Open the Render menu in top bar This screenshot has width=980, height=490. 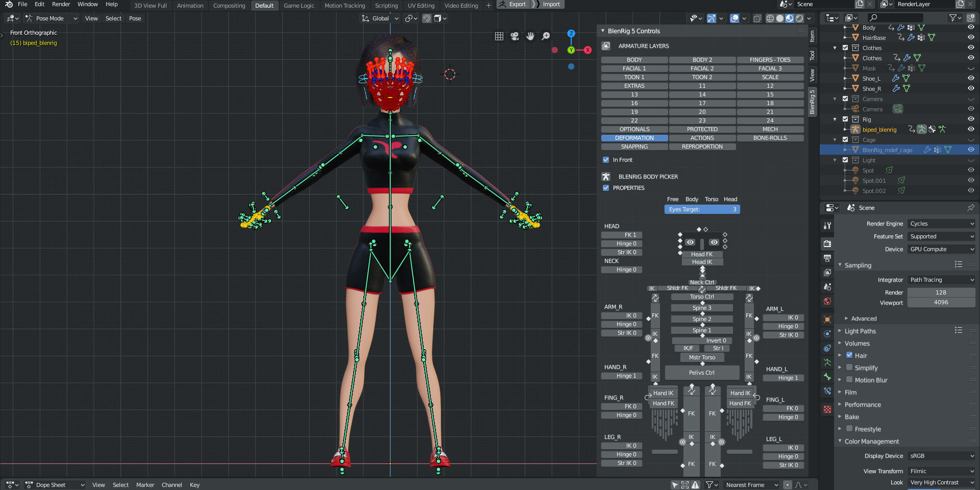pos(61,4)
